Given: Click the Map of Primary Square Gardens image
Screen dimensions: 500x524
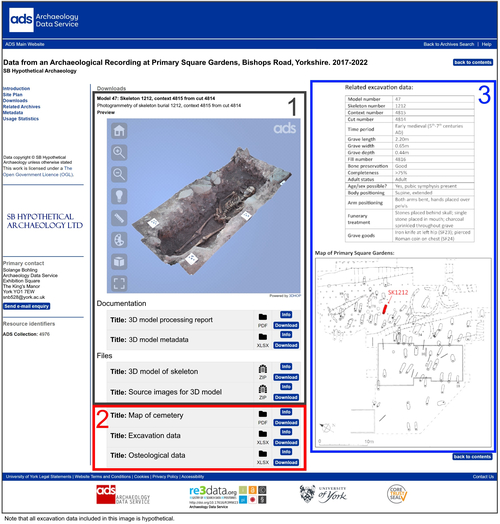Looking at the screenshot, I should pos(404,353).
